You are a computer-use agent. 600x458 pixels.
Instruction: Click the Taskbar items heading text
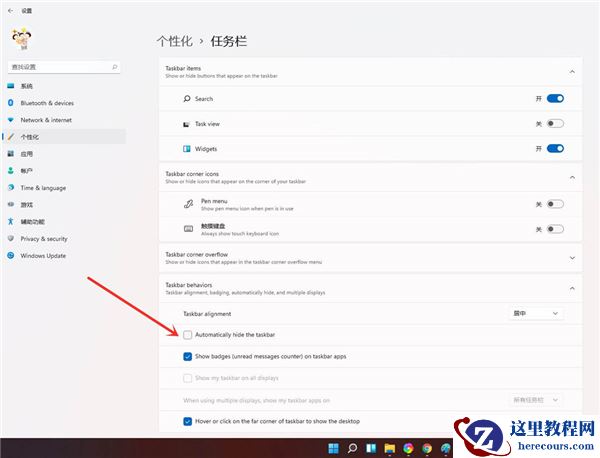(183, 68)
